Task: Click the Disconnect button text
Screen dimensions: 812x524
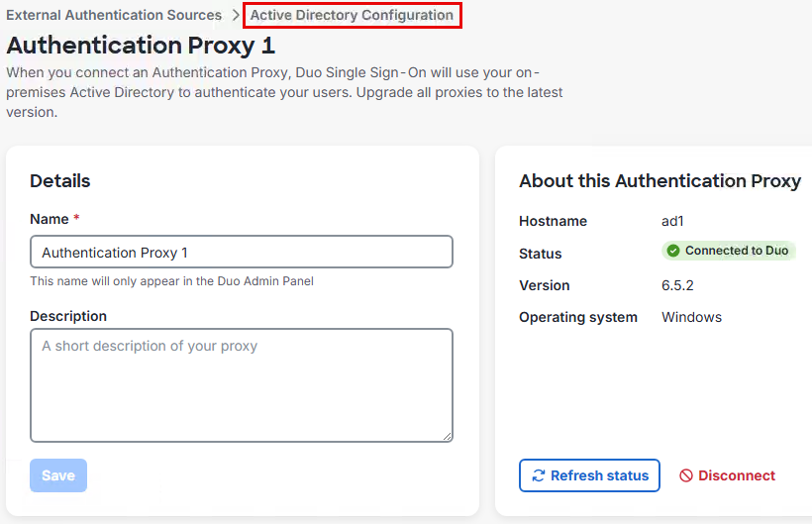Action: pyautogui.click(x=737, y=475)
